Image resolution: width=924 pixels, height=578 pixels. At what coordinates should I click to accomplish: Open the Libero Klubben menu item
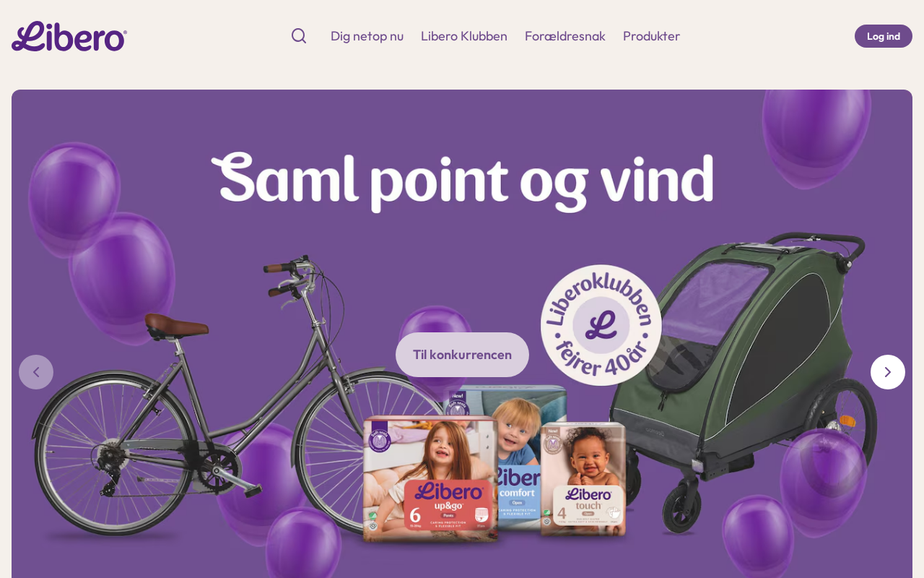pyautogui.click(x=464, y=36)
